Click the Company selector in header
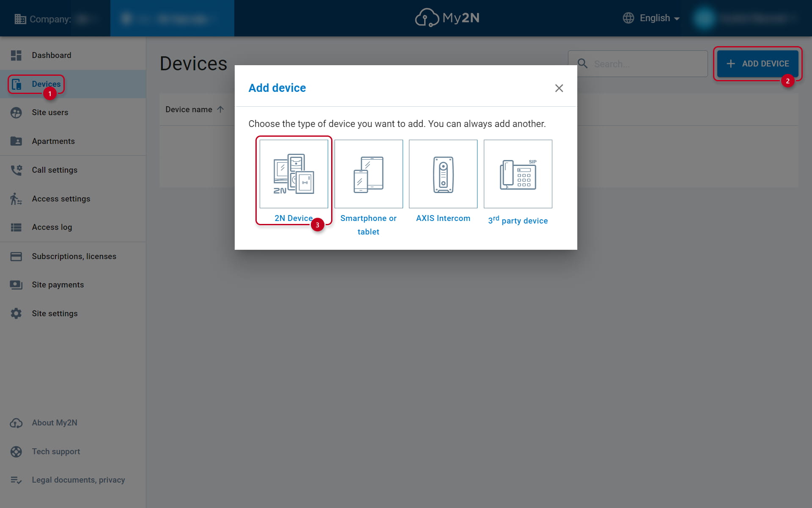 point(55,19)
